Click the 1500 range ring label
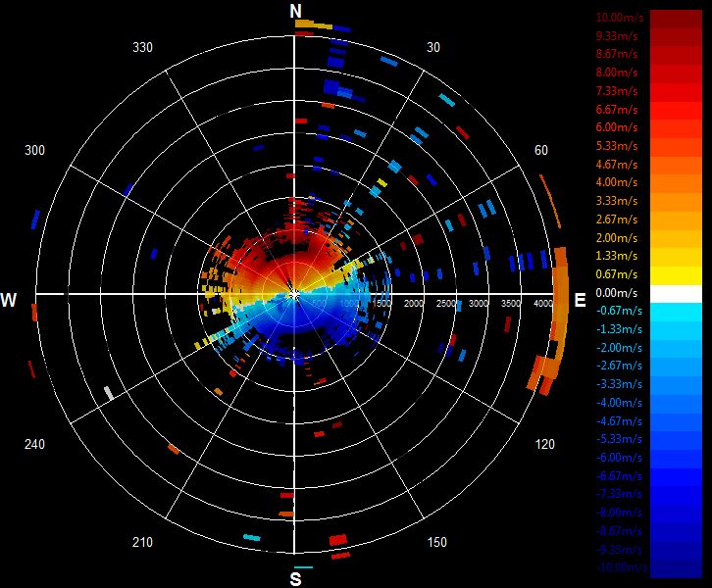The height and width of the screenshot is (588, 712). 381,303
